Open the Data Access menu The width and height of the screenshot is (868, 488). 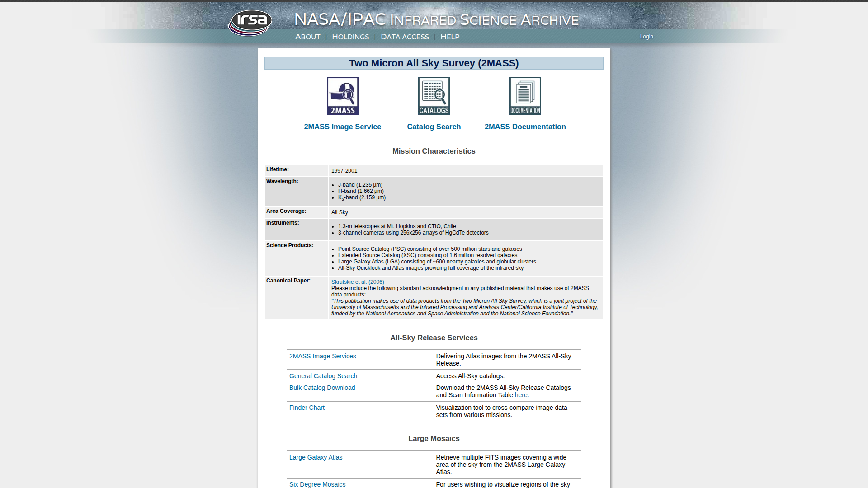[x=405, y=37]
